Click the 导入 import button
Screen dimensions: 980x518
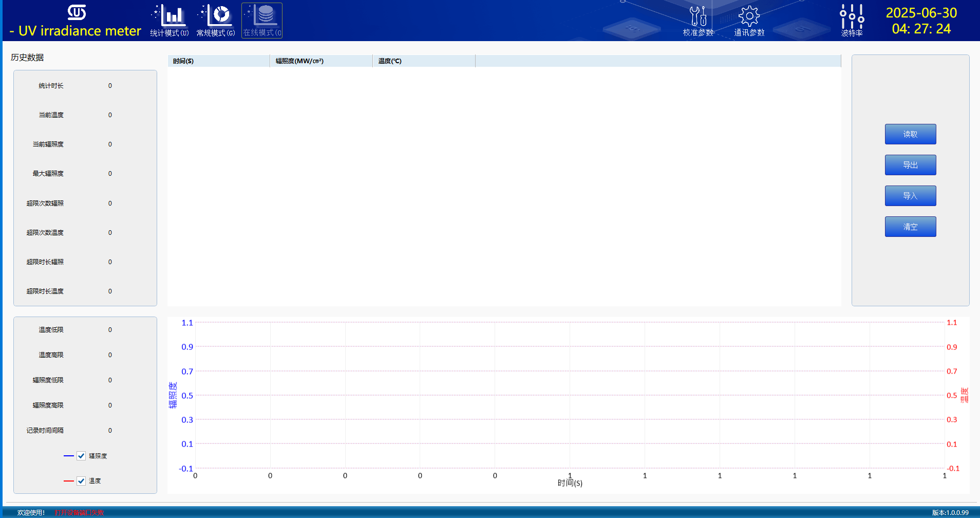[x=910, y=196]
